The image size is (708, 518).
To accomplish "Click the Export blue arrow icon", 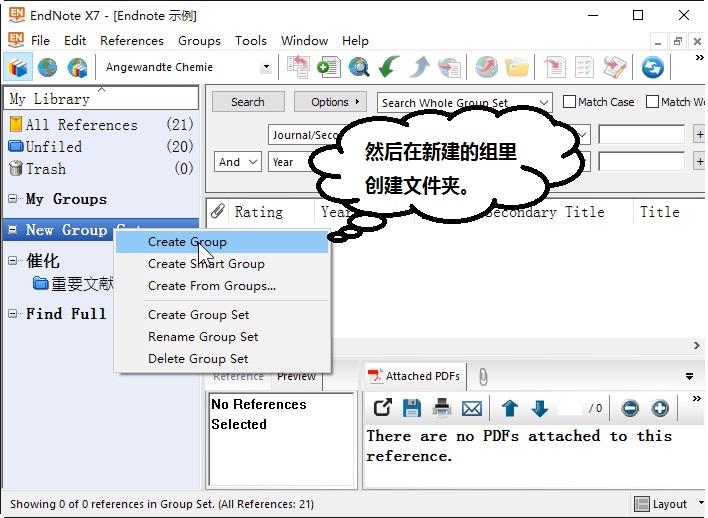I will click(419, 68).
